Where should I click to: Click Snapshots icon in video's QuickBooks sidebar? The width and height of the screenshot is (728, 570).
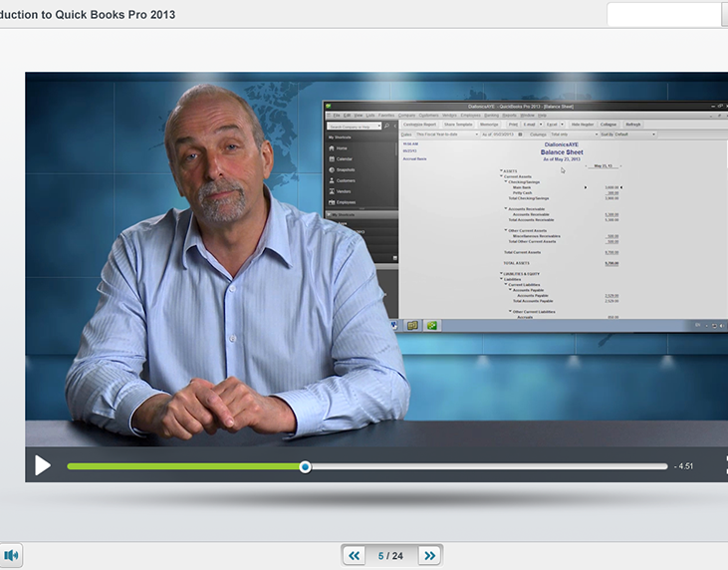click(332, 169)
